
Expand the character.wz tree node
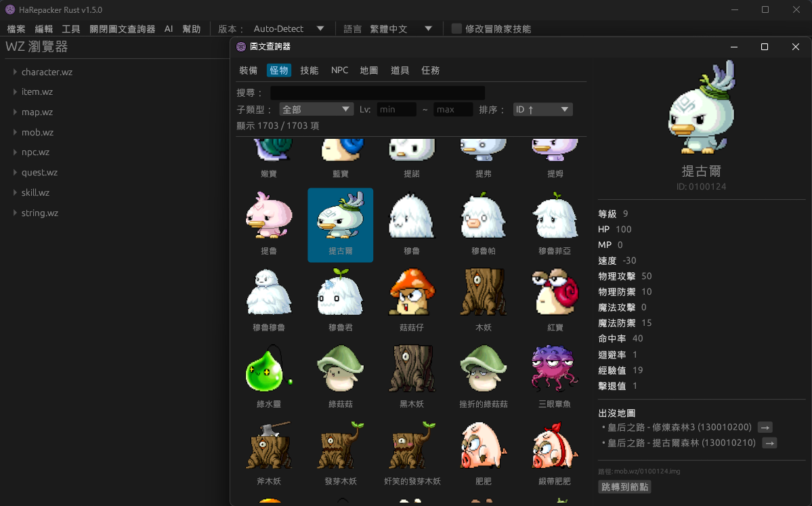pyautogui.click(x=15, y=72)
